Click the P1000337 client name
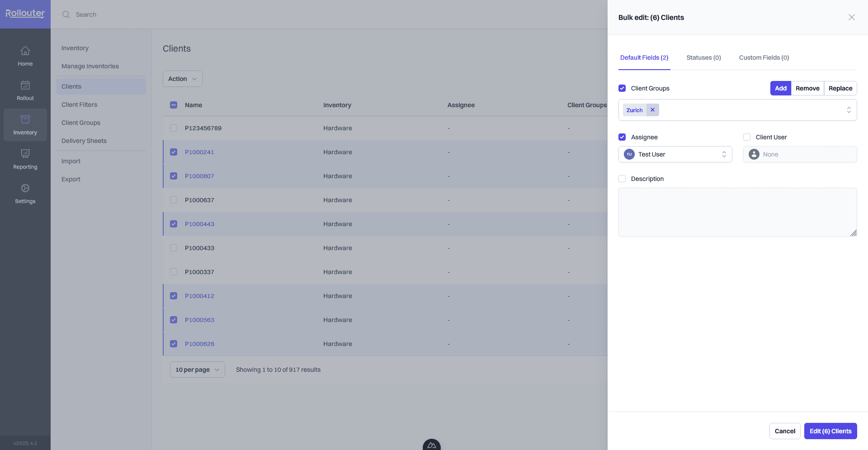 coord(199,272)
